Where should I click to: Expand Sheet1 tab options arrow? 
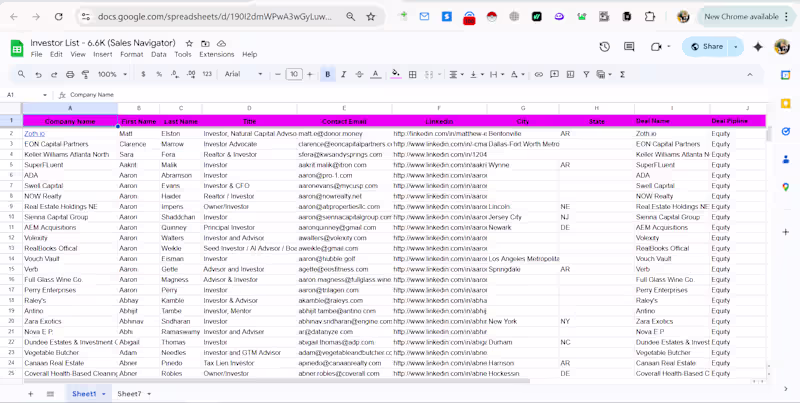[104, 394]
